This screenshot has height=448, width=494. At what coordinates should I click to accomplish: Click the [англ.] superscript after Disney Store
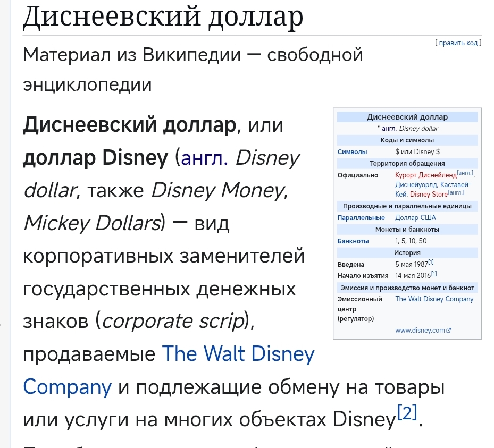click(456, 192)
